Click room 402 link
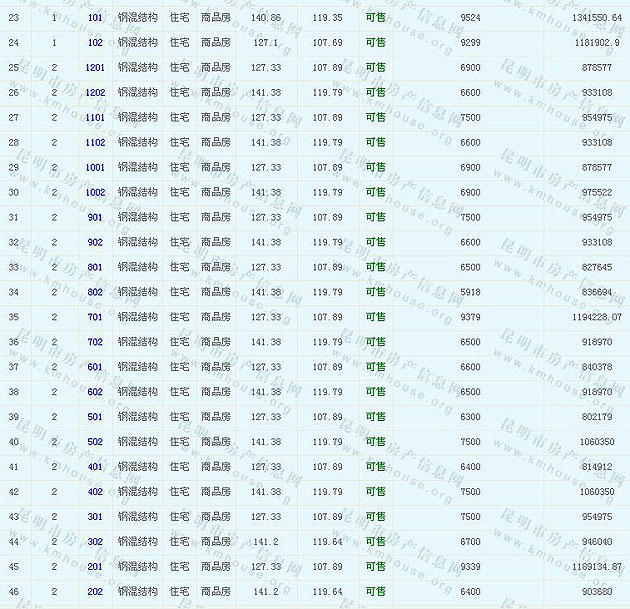Screen dimensions: 630x609 point(95,492)
